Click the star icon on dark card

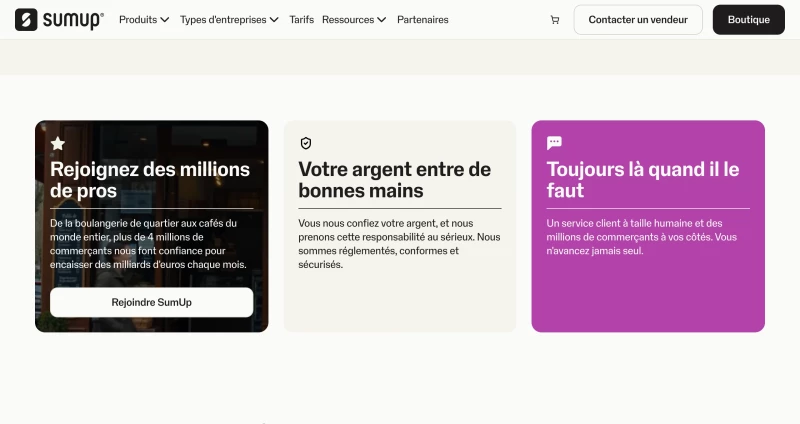[x=58, y=143]
